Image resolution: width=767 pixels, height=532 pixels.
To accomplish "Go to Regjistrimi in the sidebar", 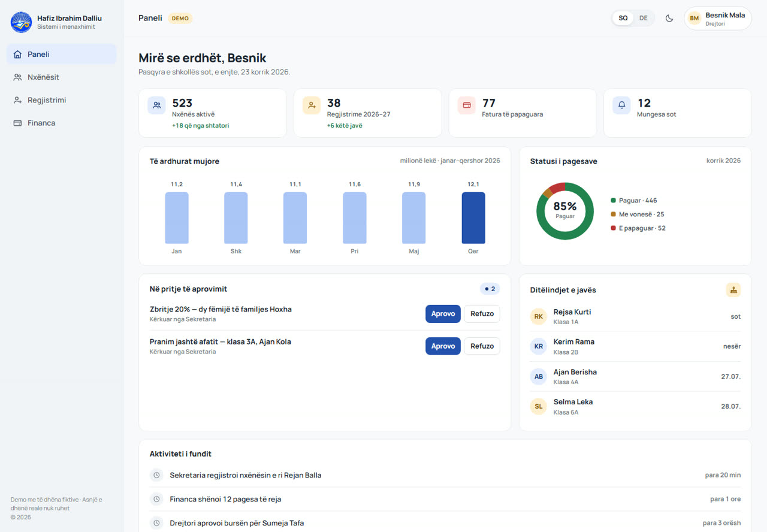I will [x=62, y=100].
